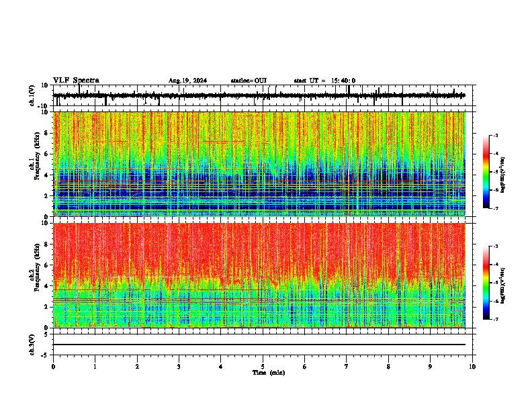532x411 pixels.
Task: Click the ch.2 color bar log(PSD) unit label
Action: [x=503, y=286]
